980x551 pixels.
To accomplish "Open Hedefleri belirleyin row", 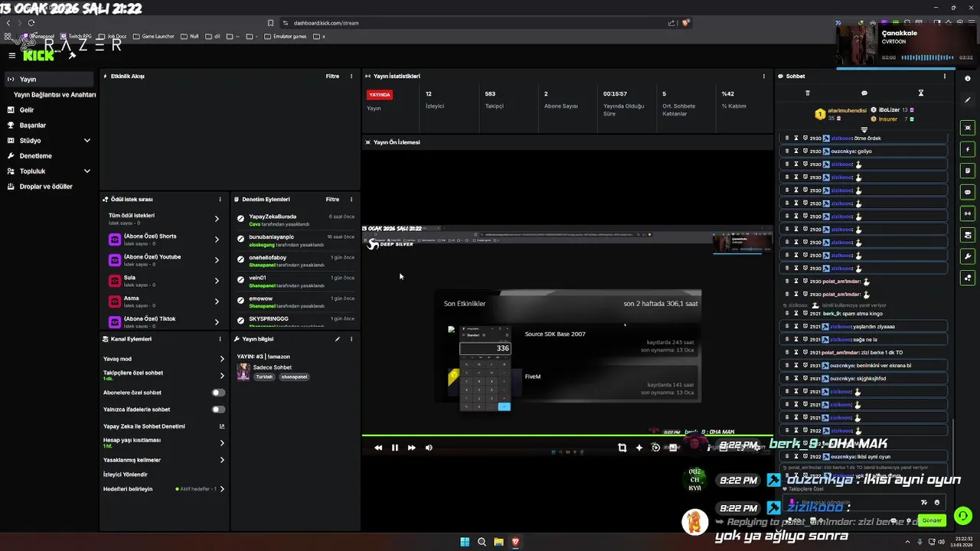I will pos(164,489).
